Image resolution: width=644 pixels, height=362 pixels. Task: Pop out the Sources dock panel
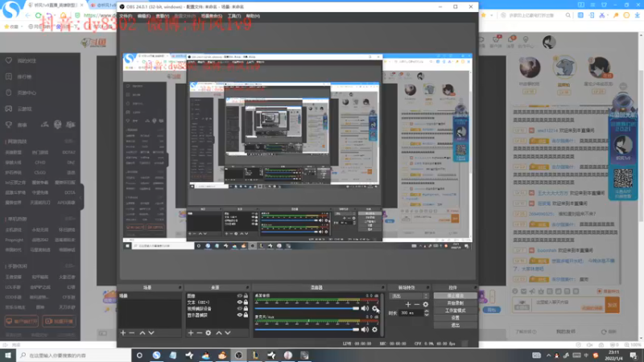[x=247, y=287]
